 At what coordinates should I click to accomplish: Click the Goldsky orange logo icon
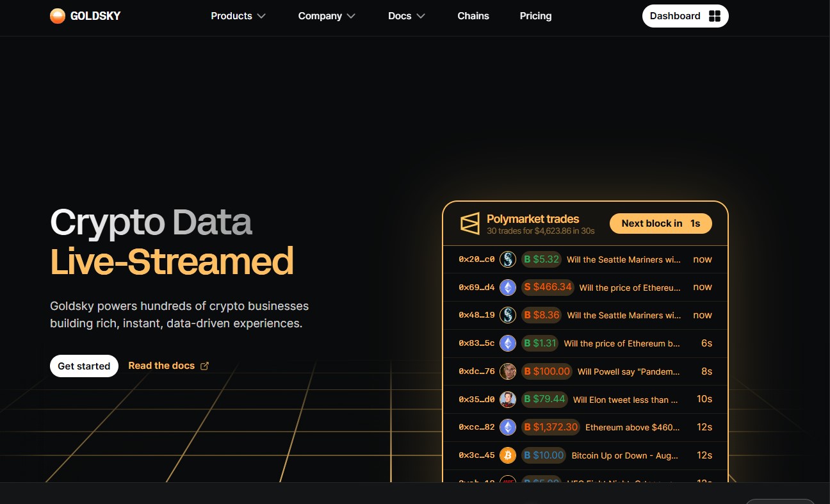(58, 16)
